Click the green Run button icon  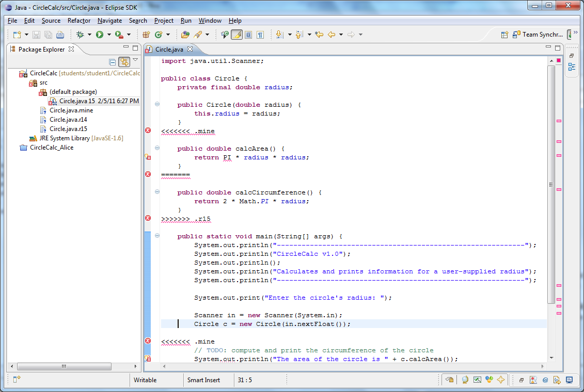pyautogui.click(x=99, y=35)
